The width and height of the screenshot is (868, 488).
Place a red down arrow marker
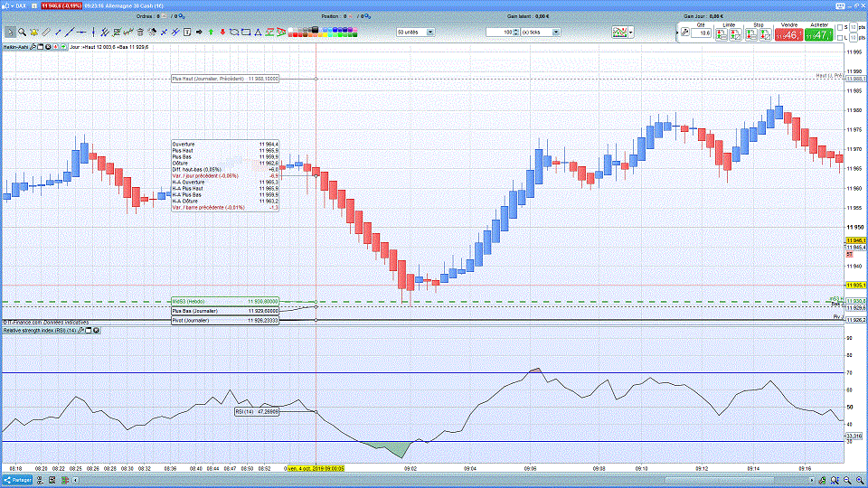coord(222,33)
